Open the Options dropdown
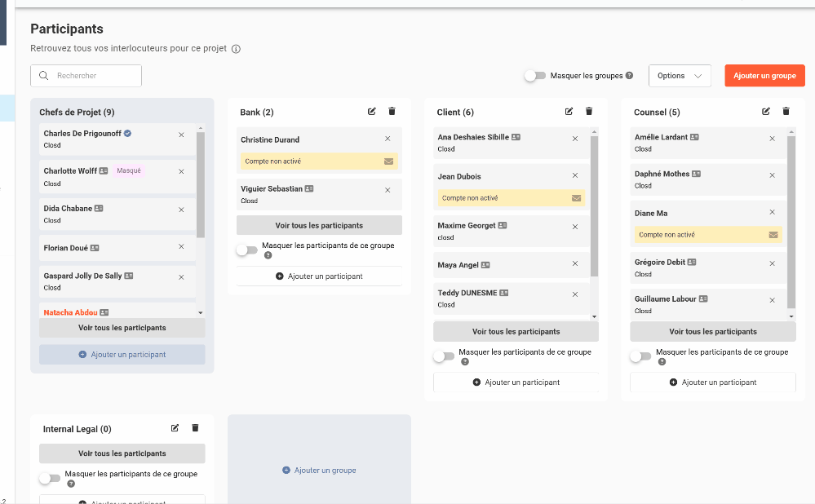 (680, 76)
